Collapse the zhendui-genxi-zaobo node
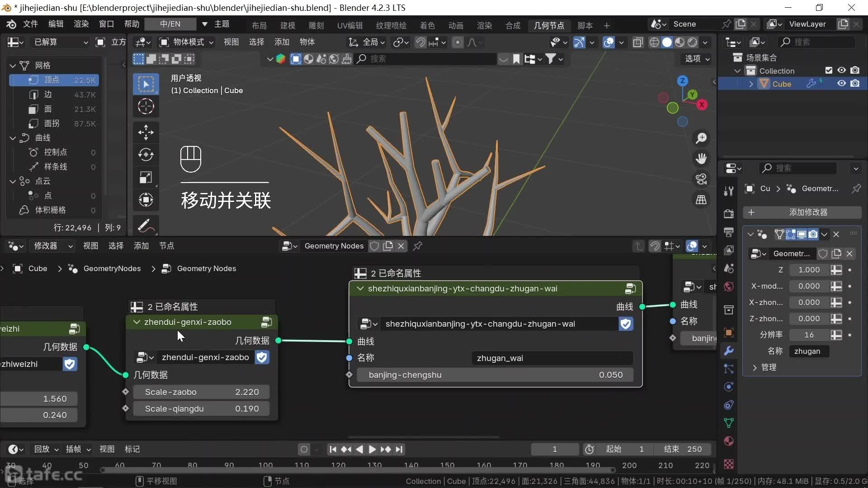 click(x=137, y=322)
